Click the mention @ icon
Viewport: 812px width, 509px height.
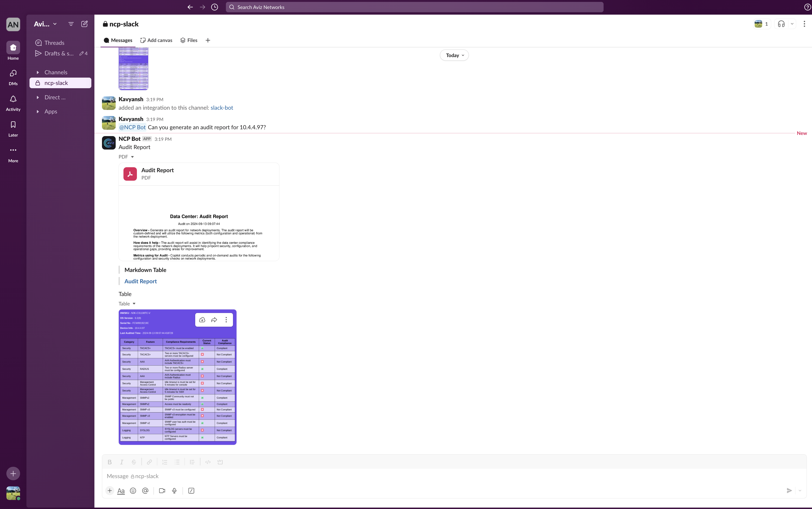[x=145, y=491]
